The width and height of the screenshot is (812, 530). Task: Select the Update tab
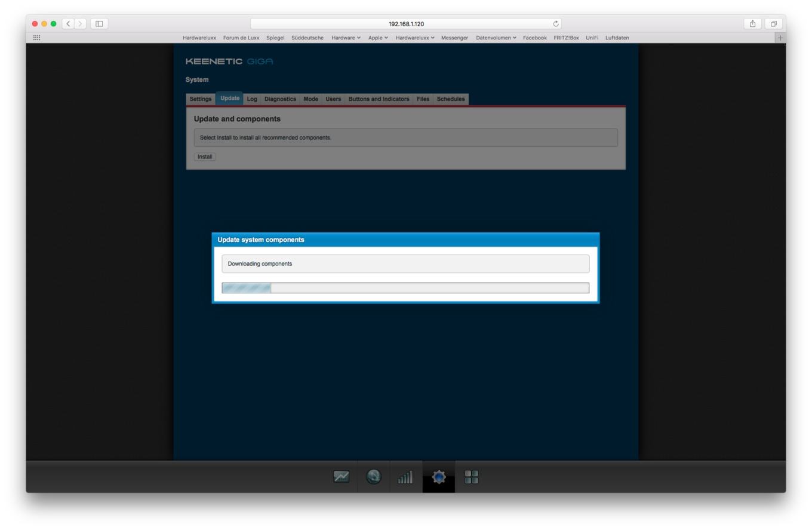pos(230,98)
